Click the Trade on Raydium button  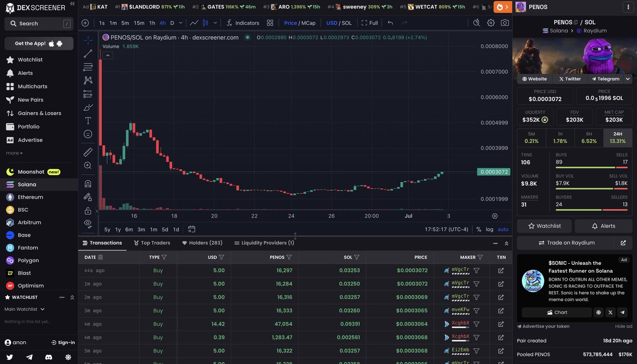pyautogui.click(x=565, y=242)
